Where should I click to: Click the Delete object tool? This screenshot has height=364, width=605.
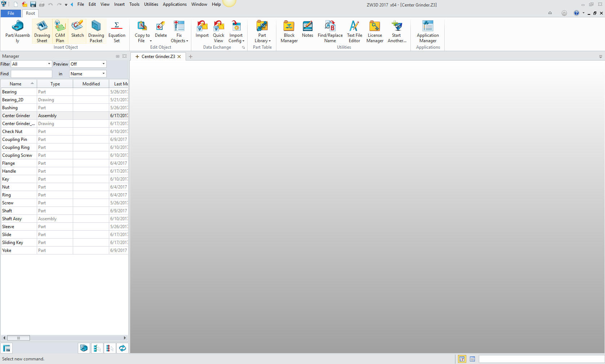click(x=161, y=29)
